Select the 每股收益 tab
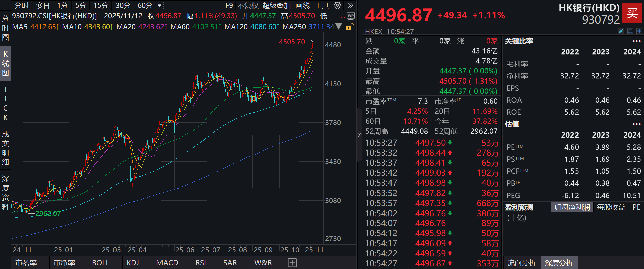Image resolution: width=644 pixels, height=269 pixels. coord(611,207)
